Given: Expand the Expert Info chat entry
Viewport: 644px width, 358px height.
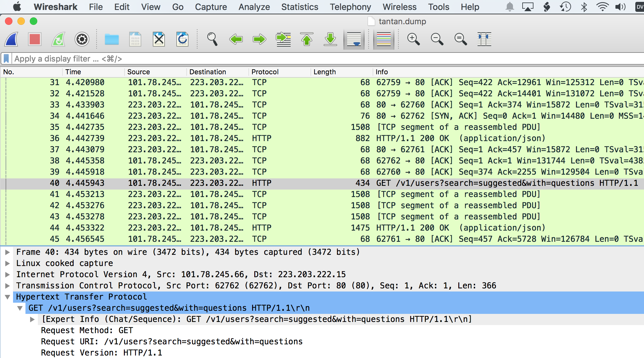Looking at the screenshot, I should point(32,319).
